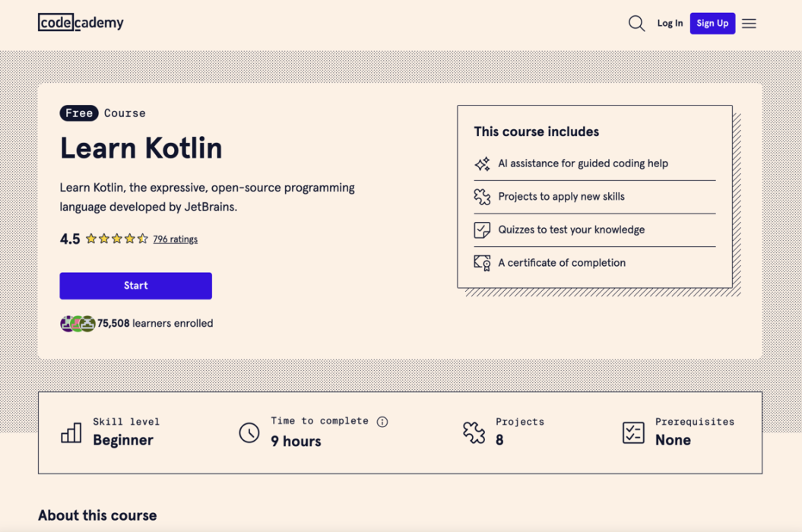Click Quizzes to test your knowledge
This screenshot has height=532, width=802.
tap(572, 230)
